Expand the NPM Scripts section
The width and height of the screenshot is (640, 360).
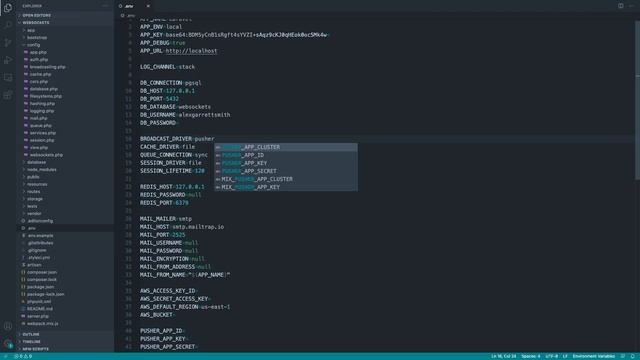[x=65, y=349]
